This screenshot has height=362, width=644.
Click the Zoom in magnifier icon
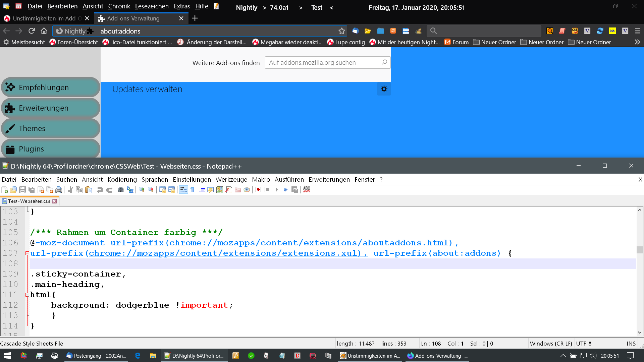click(x=142, y=190)
